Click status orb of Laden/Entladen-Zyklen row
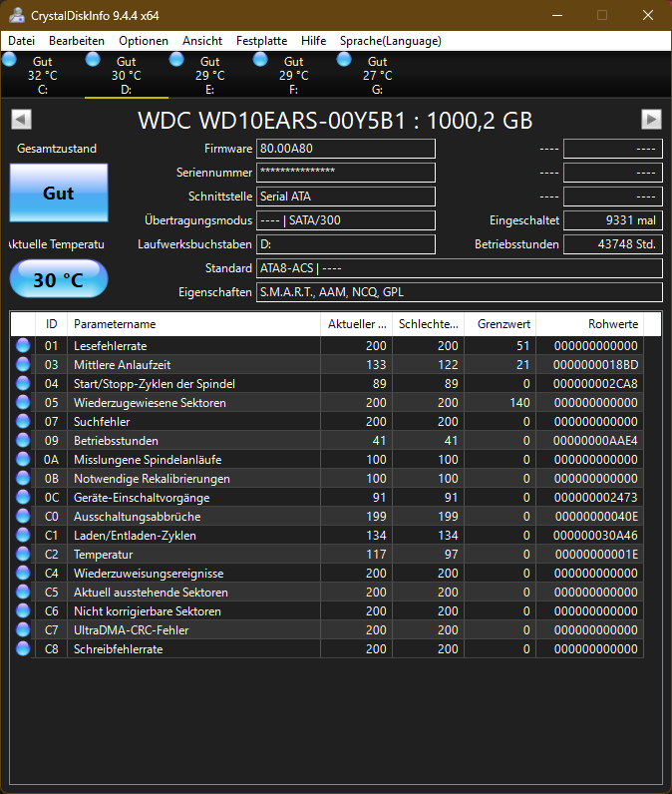This screenshot has height=794, width=672. tap(23, 536)
